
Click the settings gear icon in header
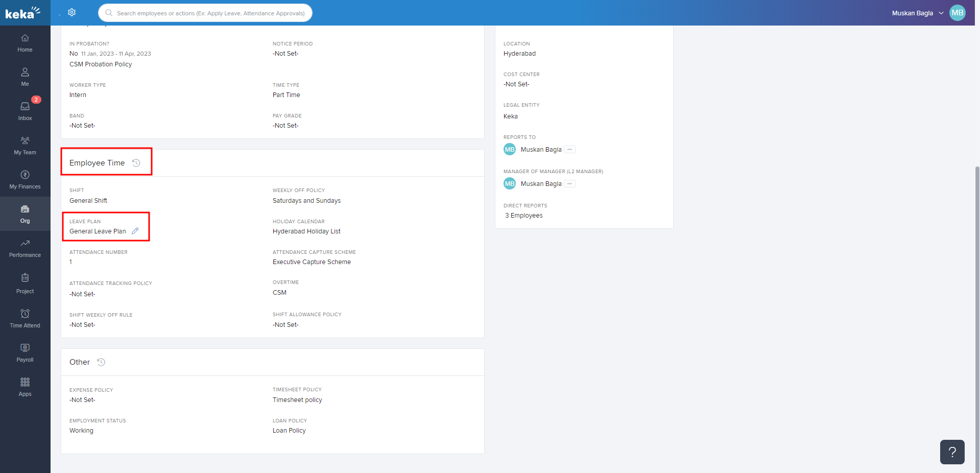click(x=72, y=12)
